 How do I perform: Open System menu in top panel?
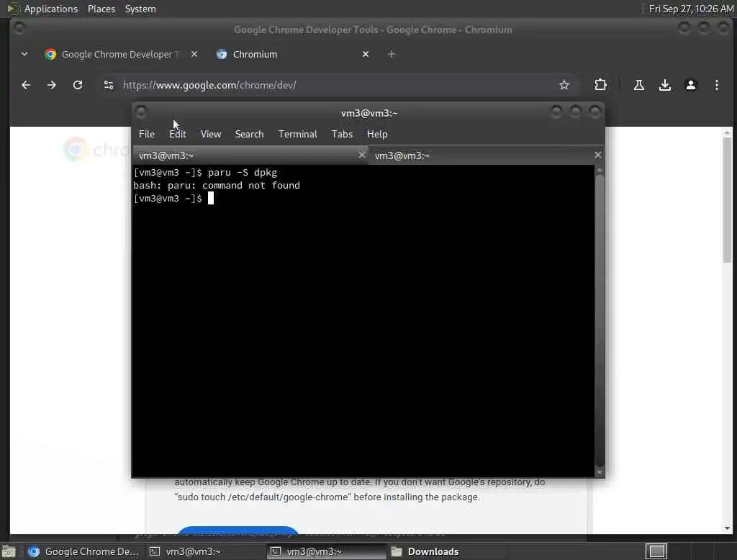click(140, 9)
